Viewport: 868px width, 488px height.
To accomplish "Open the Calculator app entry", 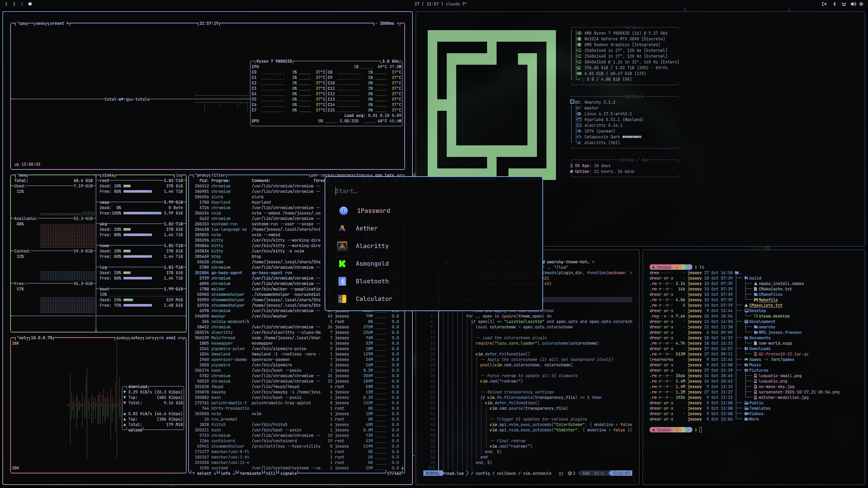I will click(x=373, y=299).
